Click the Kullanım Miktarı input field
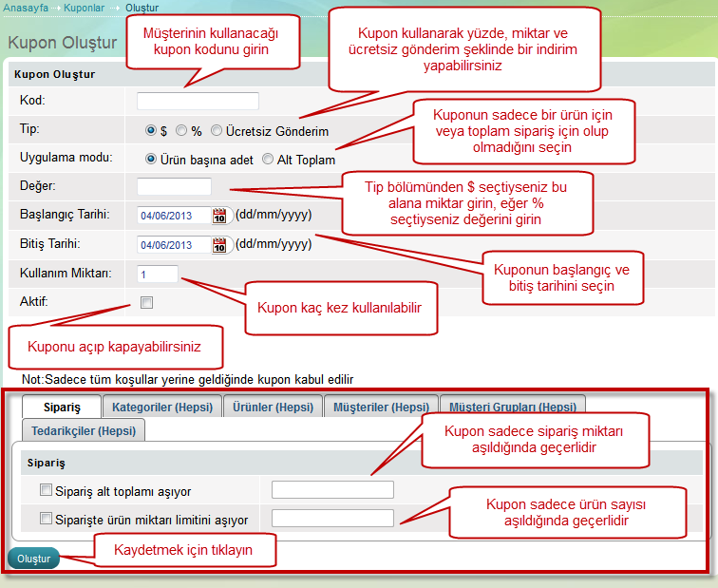The height and width of the screenshot is (588, 718). [x=157, y=274]
